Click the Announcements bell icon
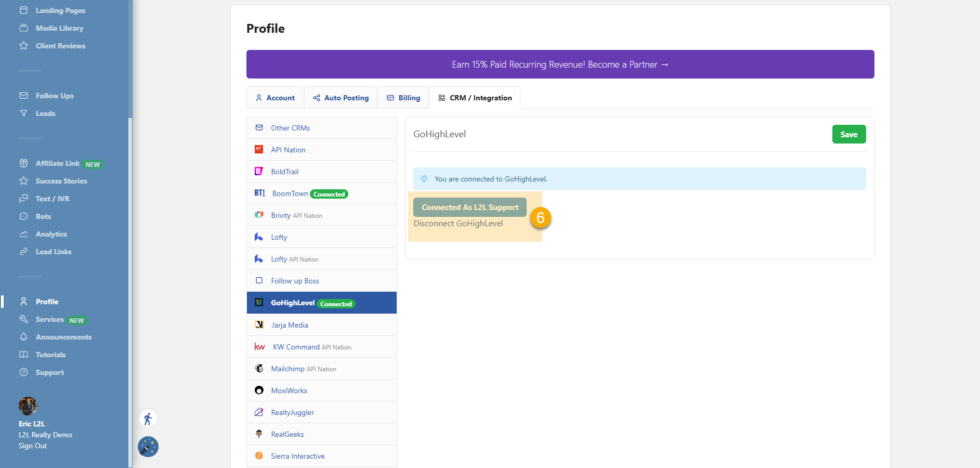 (23, 337)
